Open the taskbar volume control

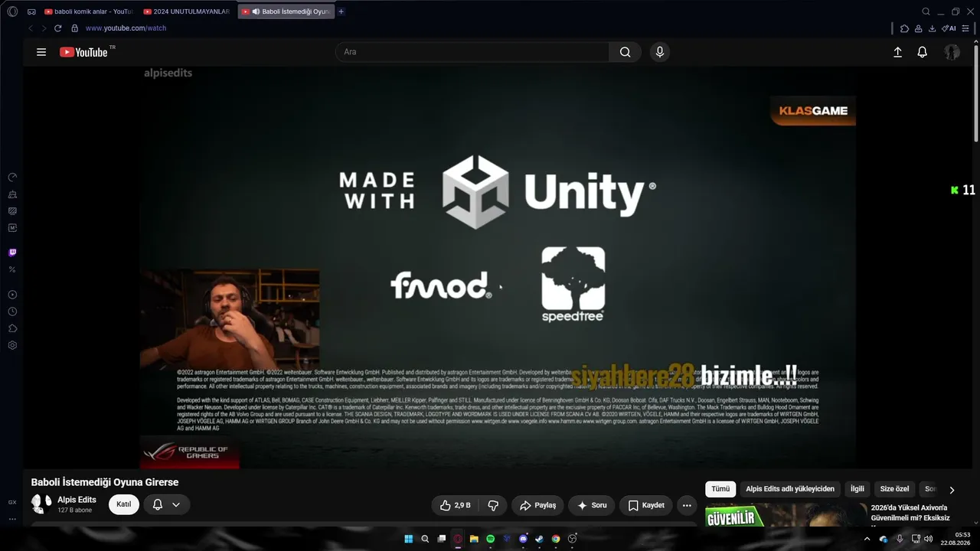coord(928,539)
